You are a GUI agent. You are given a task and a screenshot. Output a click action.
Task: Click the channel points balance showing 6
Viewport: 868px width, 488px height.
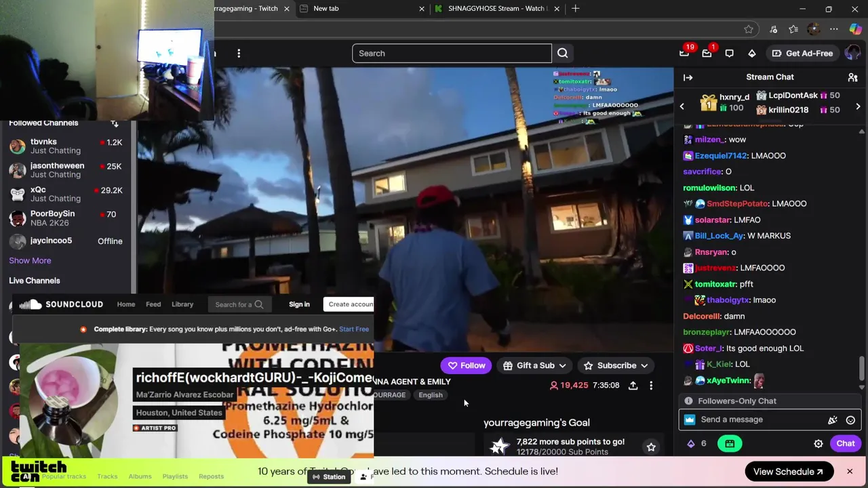pos(696,443)
